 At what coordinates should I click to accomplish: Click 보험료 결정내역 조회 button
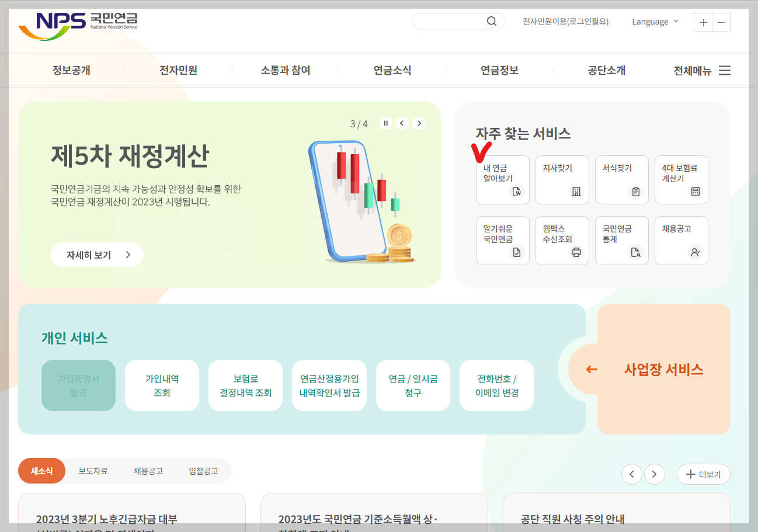245,385
